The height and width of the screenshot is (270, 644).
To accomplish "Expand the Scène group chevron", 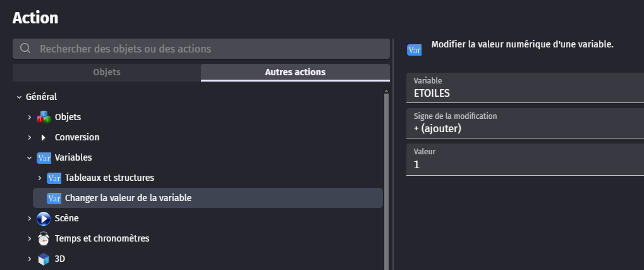I will tap(29, 218).
